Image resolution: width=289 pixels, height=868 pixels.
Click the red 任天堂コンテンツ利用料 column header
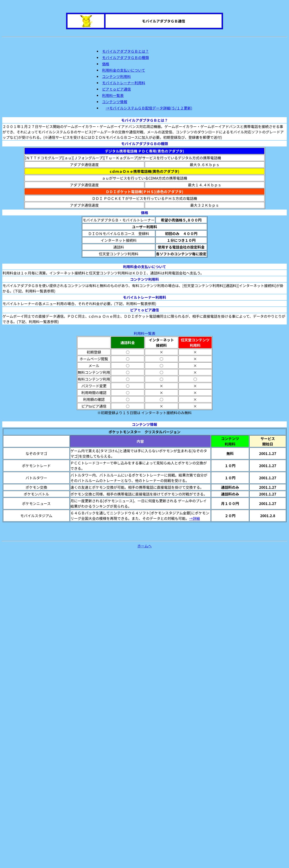tap(195, 343)
